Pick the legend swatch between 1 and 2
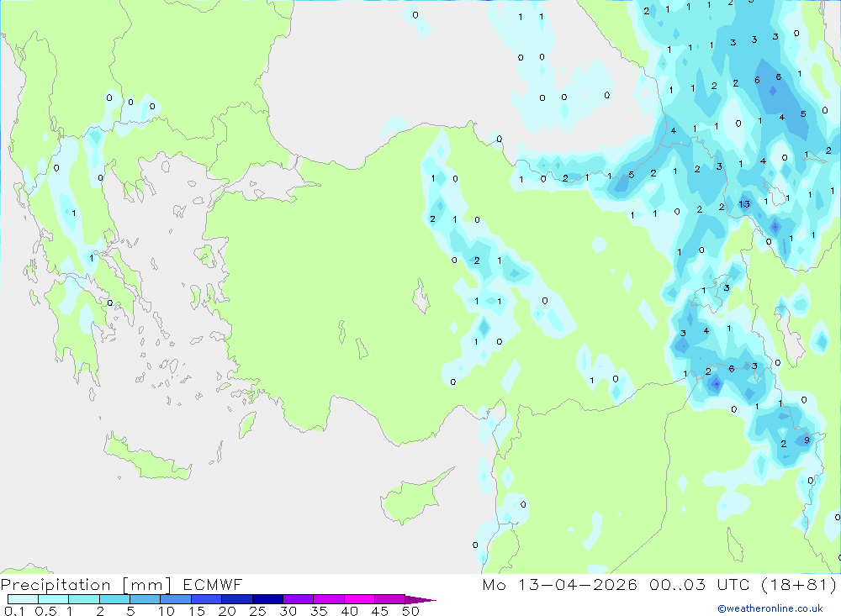Screen dimensions: 841x616 83,599
